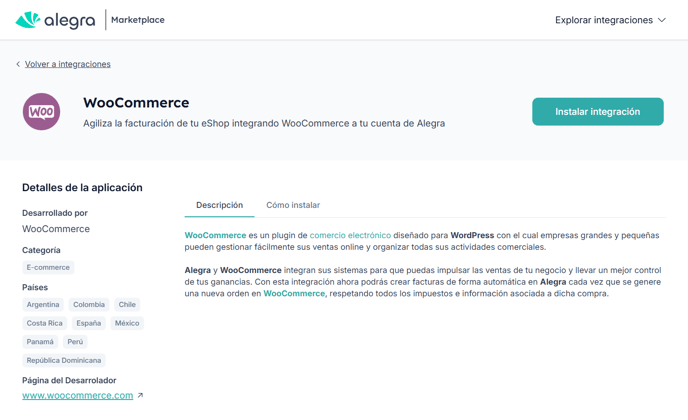Click the Perú country tag
Screen dimensions: 688x420
(x=75, y=341)
